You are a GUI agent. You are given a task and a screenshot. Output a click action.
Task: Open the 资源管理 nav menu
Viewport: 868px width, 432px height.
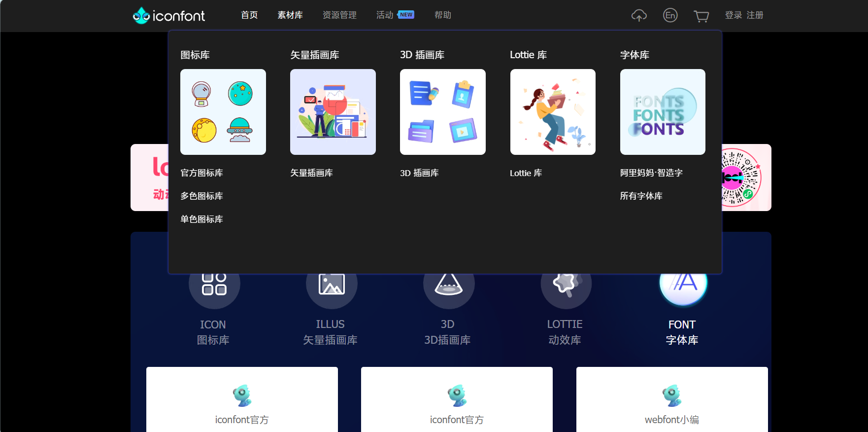[339, 15]
